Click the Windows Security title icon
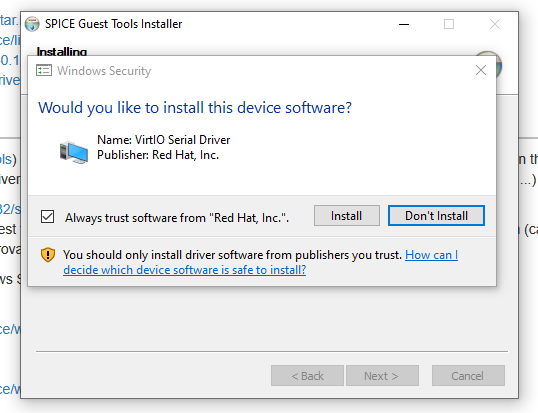 click(44, 70)
